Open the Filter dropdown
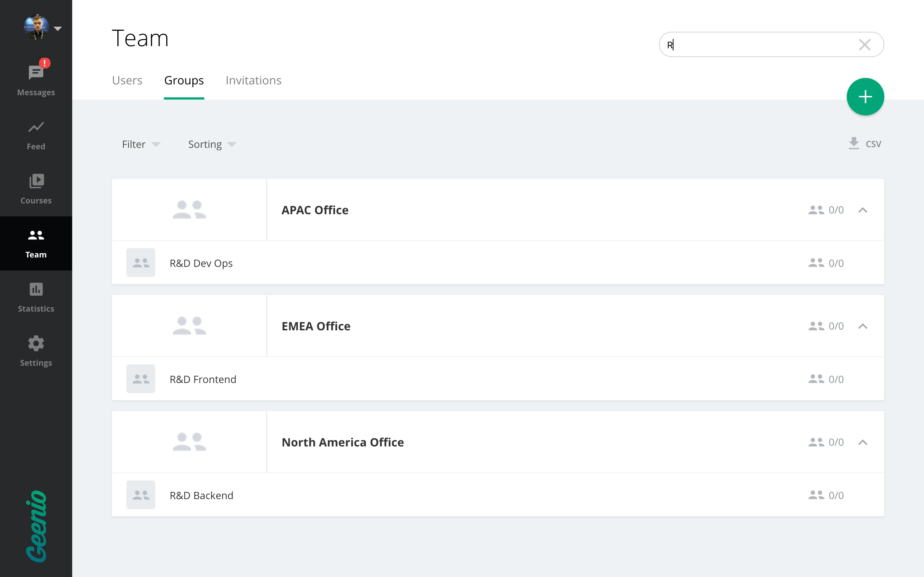The width and height of the screenshot is (924, 577). (x=140, y=144)
